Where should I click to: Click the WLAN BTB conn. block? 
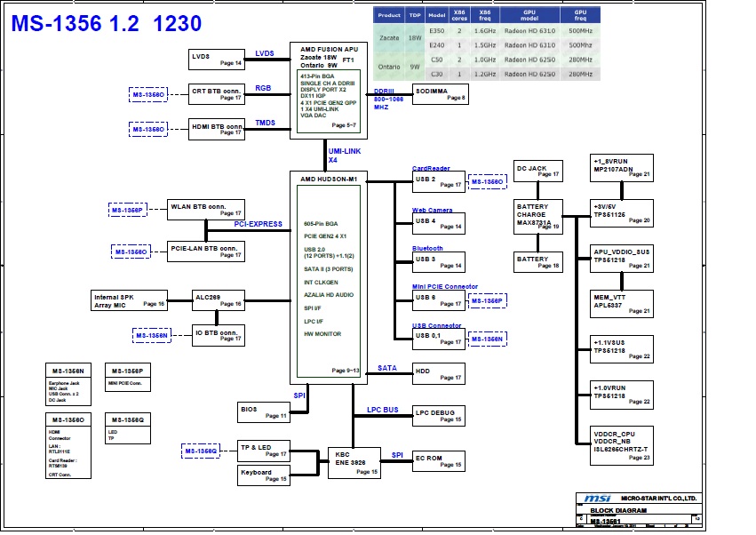[205, 210]
